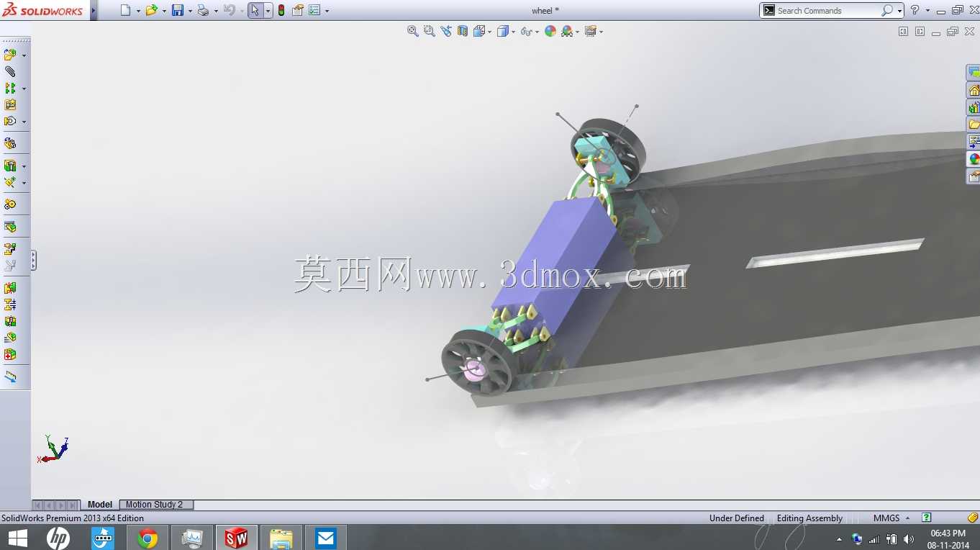The height and width of the screenshot is (550, 980).
Task: Click the Rebuild traffic light icon
Action: [x=281, y=10]
